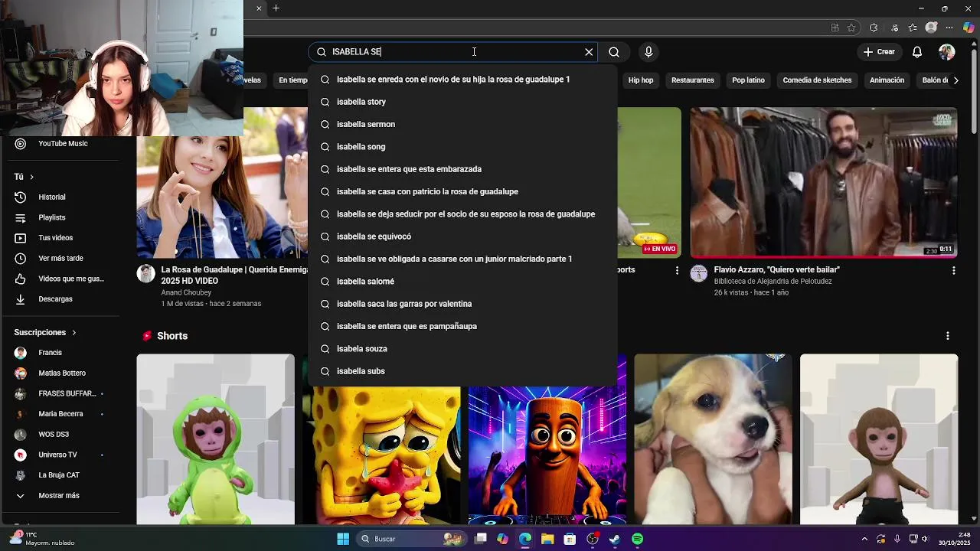Image resolution: width=980 pixels, height=551 pixels.
Task: Click the Crear button
Action: (879, 52)
